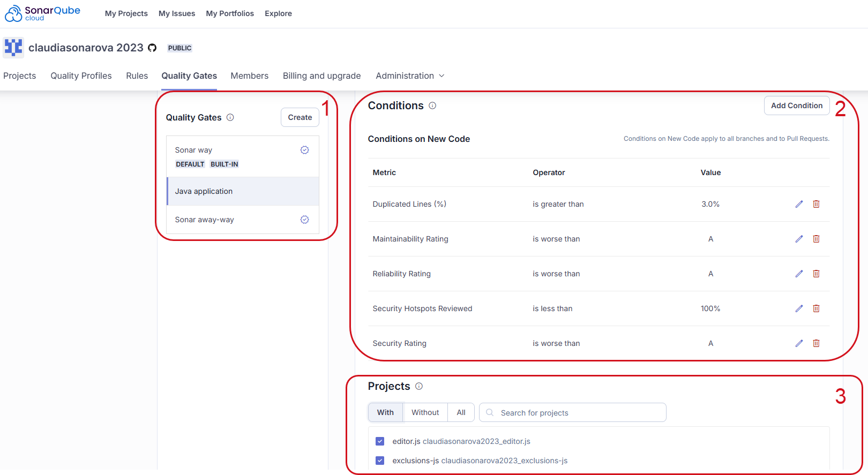868x475 pixels.
Task: Open the GitHub icon next to organization name
Action: (x=152, y=48)
